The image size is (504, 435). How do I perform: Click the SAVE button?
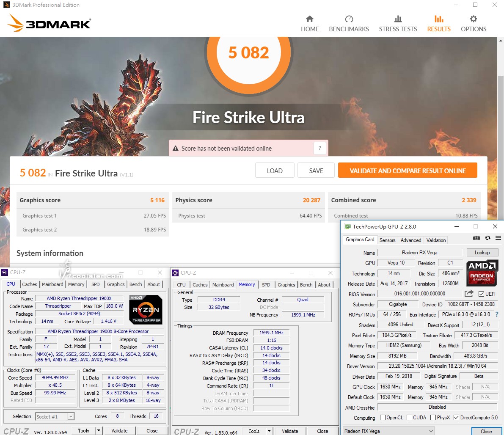pos(316,171)
